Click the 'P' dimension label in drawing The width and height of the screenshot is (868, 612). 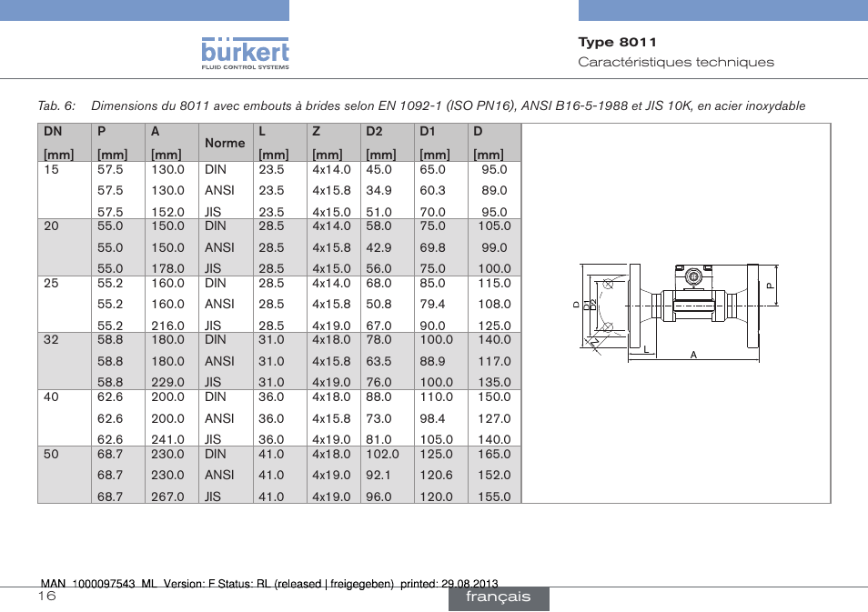point(770,286)
